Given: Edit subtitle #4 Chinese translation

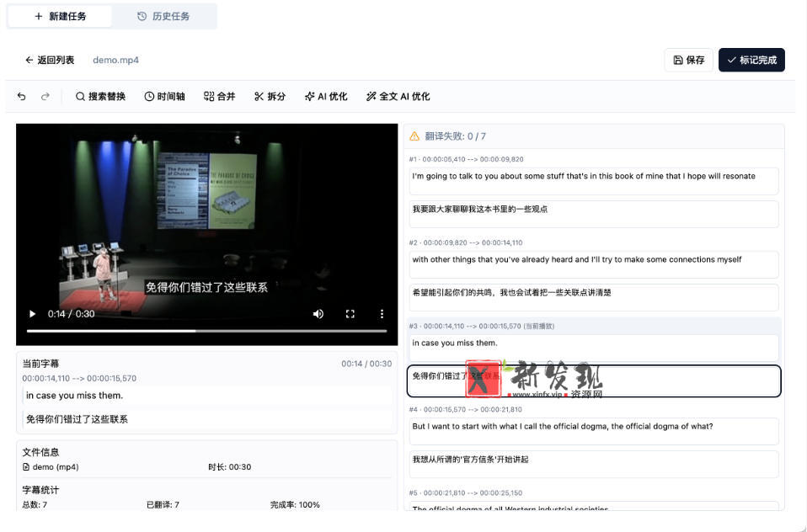Looking at the screenshot, I should (x=593, y=464).
